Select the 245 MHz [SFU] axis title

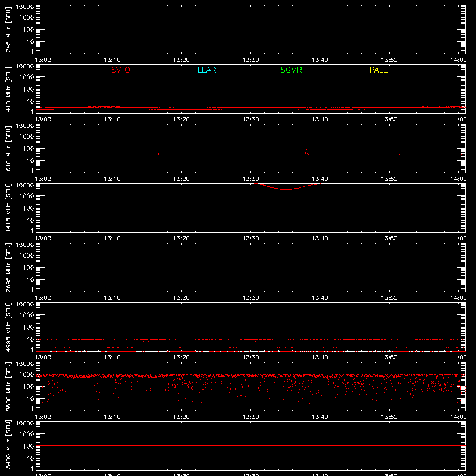tap(8, 29)
